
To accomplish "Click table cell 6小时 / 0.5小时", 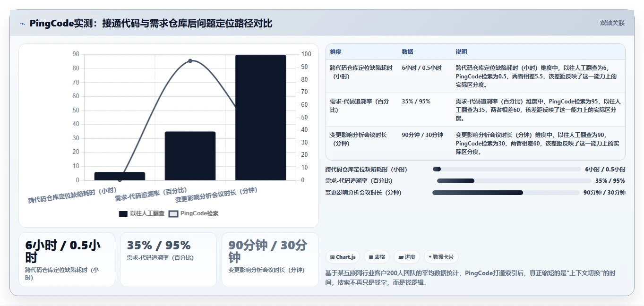I will point(421,68).
